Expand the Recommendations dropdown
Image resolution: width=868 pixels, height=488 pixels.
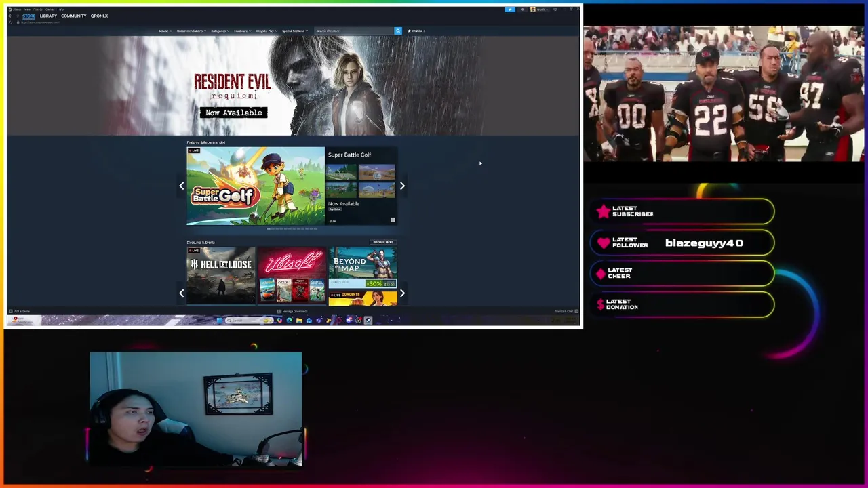(x=191, y=30)
